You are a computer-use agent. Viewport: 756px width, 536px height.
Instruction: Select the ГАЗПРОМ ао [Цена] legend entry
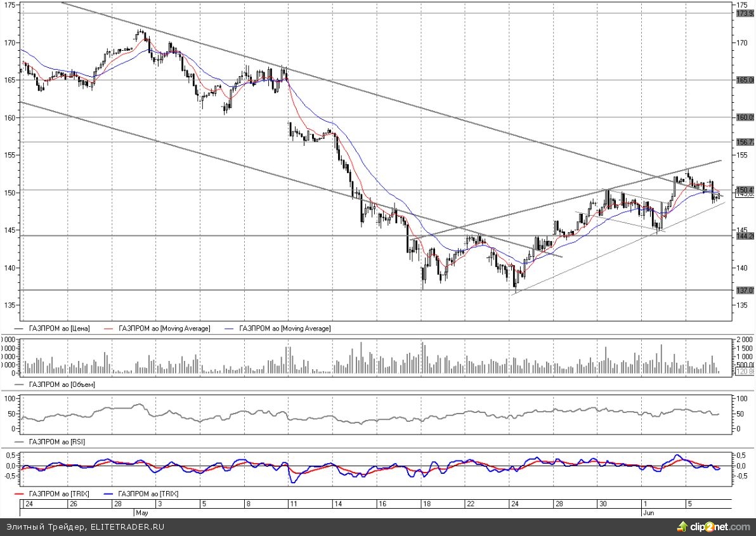tap(59, 329)
